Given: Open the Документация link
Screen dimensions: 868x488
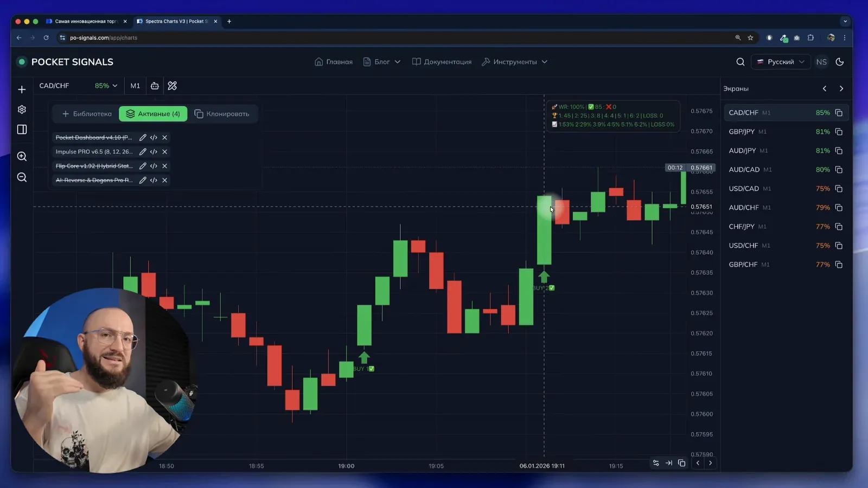Looking at the screenshot, I should click(442, 62).
